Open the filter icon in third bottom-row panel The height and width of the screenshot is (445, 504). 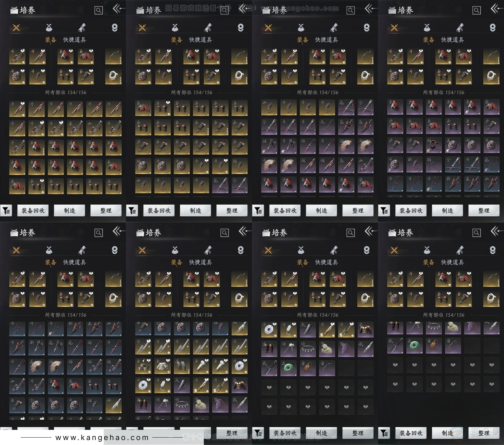(258, 433)
